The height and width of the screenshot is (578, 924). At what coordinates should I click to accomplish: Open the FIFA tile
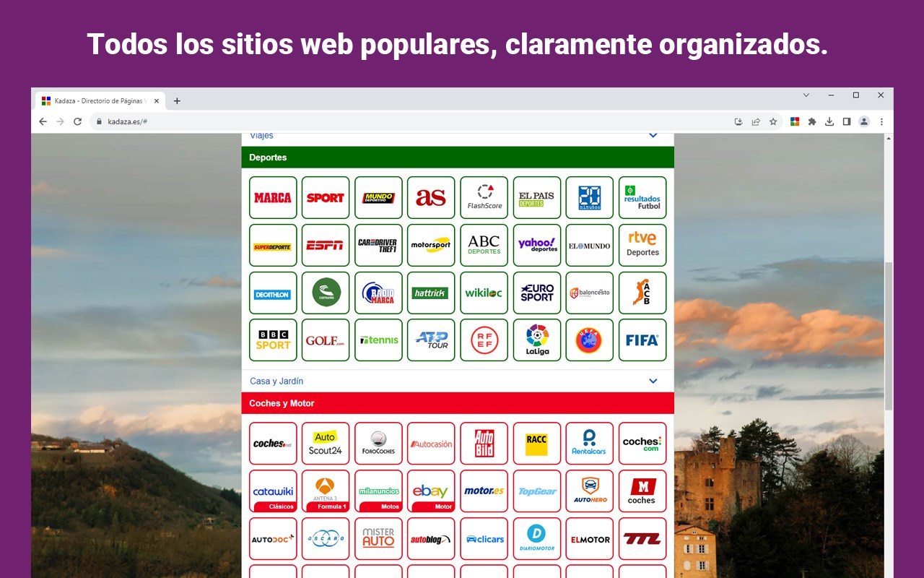tap(642, 340)
